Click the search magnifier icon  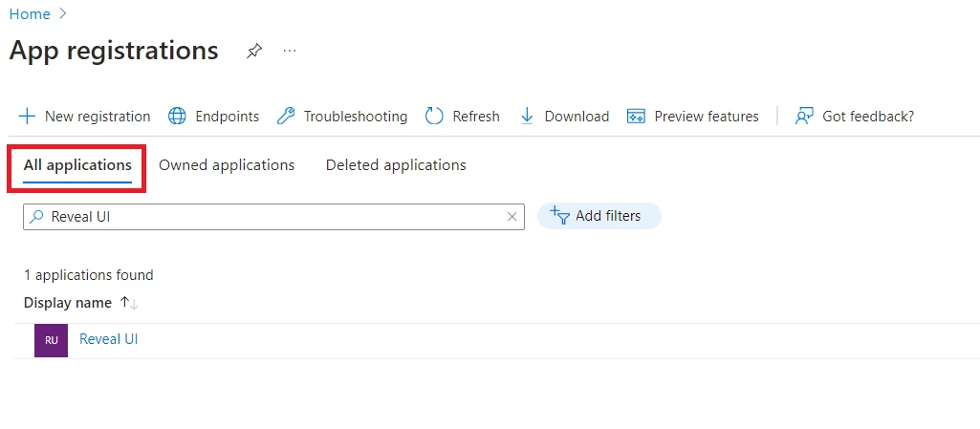(37, 217)
